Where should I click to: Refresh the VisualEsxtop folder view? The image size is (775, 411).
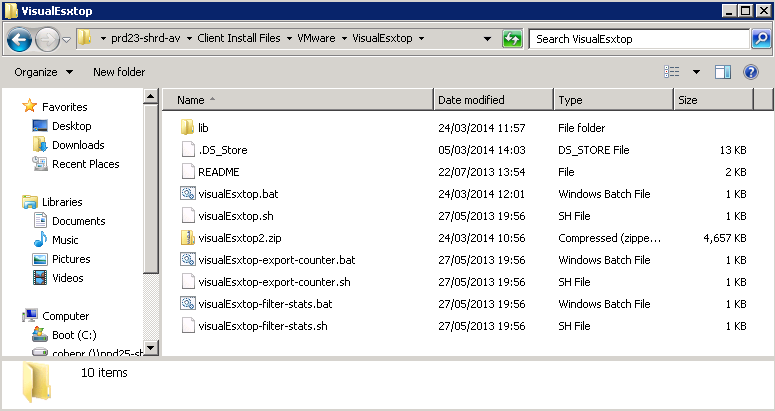coord(512,39)
